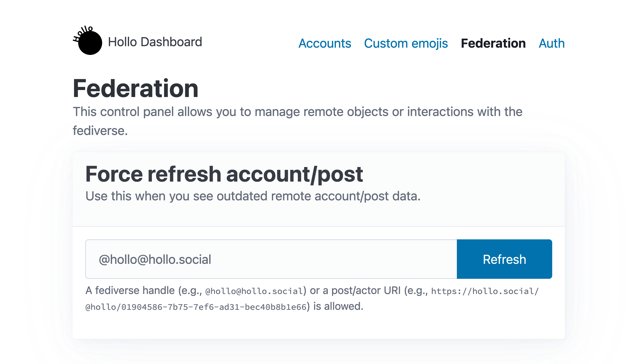
Task: Click the Hollo logo icon
Action: pos(88,41)
